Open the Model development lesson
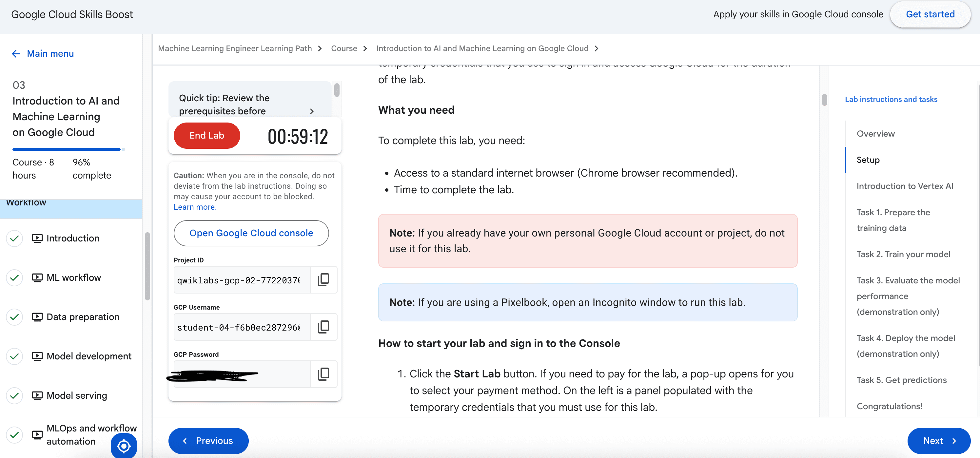Viewport: 980px width, 458px height. (89, 356)
